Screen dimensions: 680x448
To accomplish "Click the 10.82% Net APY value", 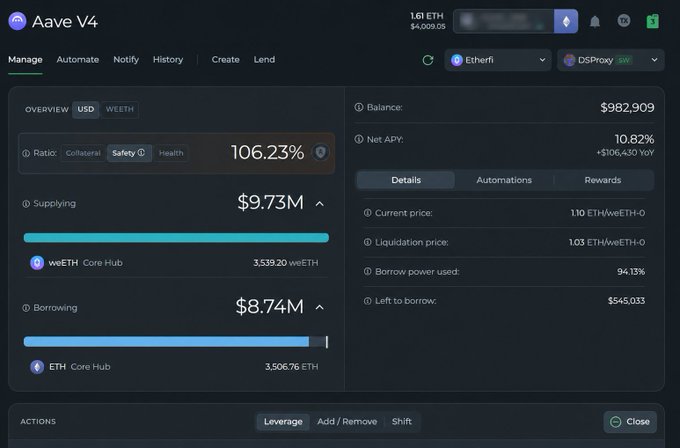I will 634,139.
